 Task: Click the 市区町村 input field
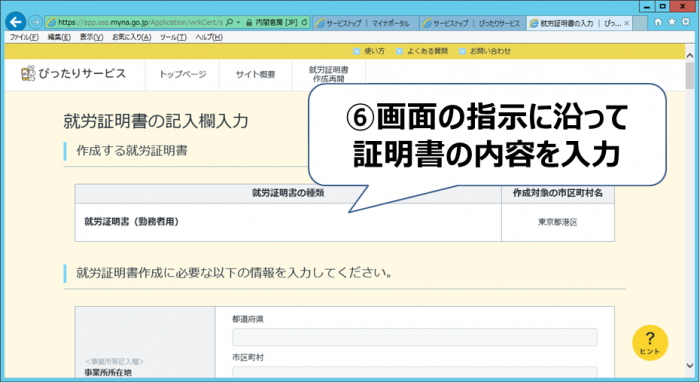point(415,373)
